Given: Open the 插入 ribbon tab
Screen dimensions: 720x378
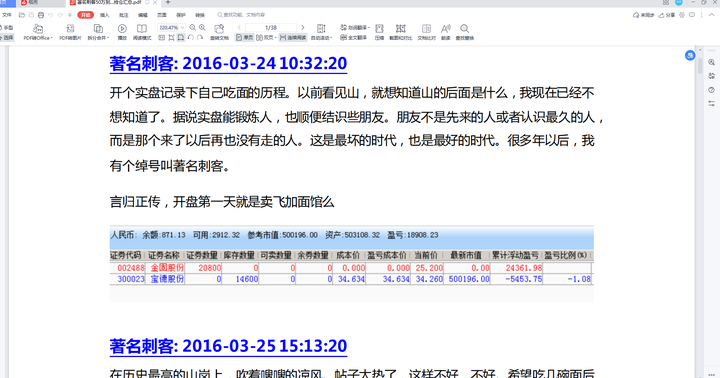Looking at the screenshot, I should click(x=105, y=15).
